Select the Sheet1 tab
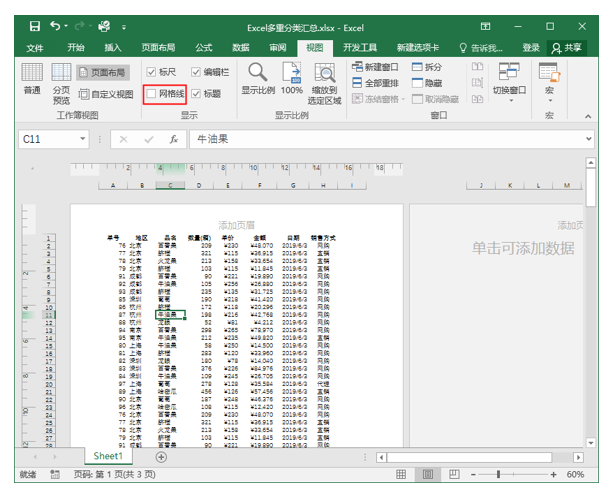Viewport: 612px width, 500px height. coord(108,456)
